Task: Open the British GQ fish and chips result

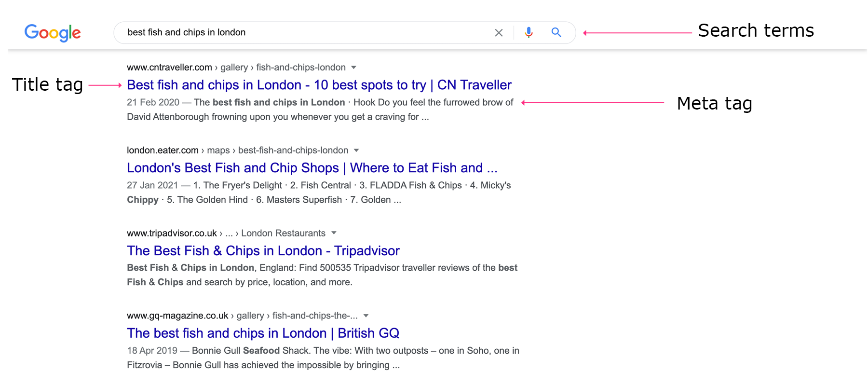Action: coord(263,333)
